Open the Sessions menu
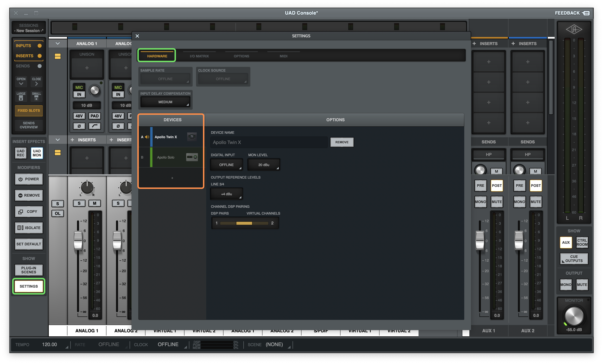Screen dimensions: 603x364 pos(29,28)
